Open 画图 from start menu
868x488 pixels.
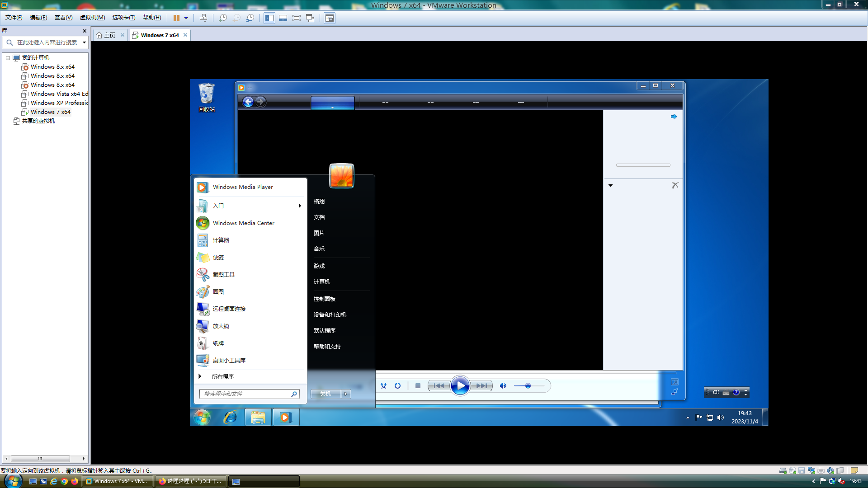pyautogui.click(x=250, y=292)
